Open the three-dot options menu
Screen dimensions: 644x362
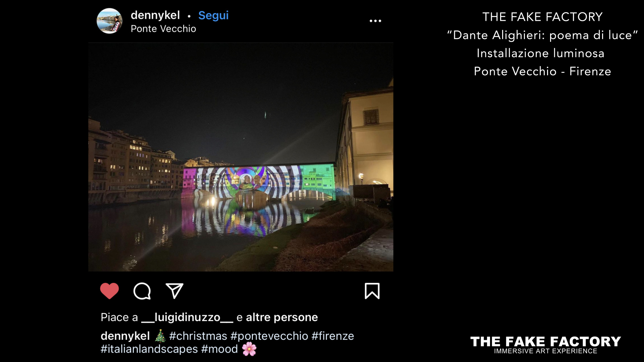coord(375,21)
